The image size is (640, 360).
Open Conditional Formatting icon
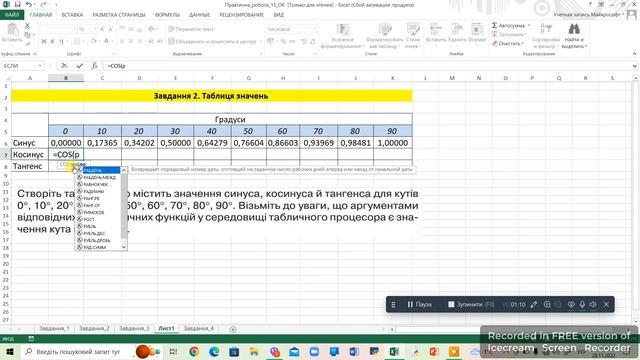pyautogui.click(x=342, y=29)
